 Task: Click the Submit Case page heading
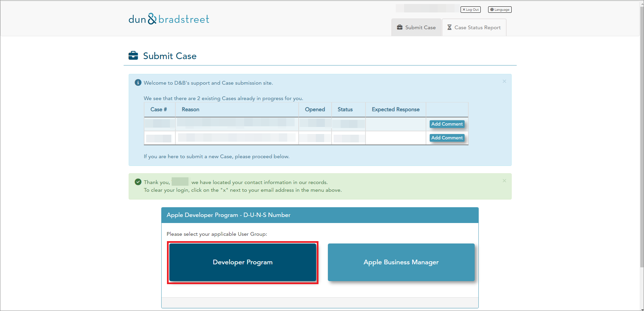pos(170,56)
